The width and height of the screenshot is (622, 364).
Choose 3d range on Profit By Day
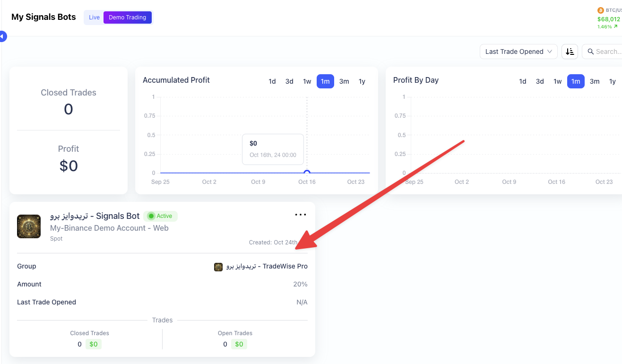click(x=540, y=81)
